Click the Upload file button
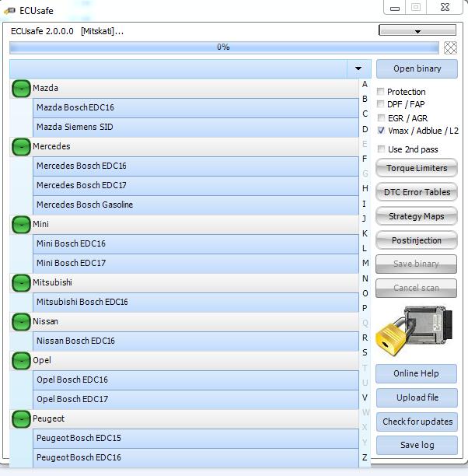 point(417,397)
